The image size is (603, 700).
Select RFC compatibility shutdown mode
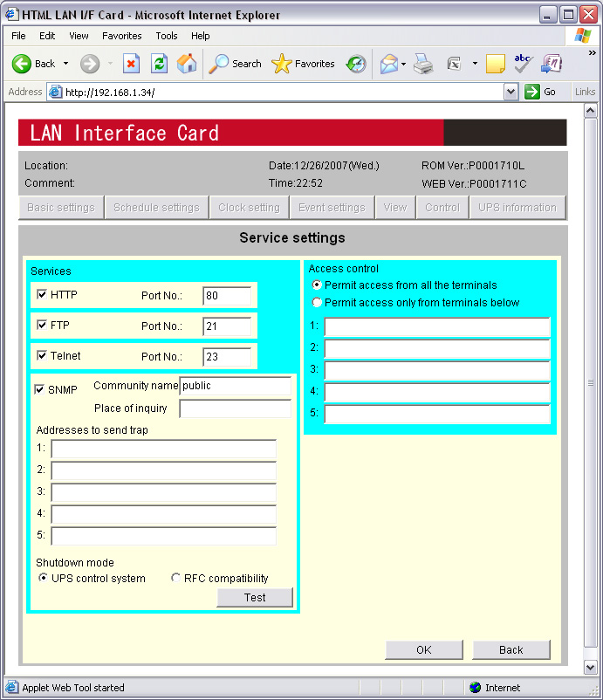tap(175, 578)
